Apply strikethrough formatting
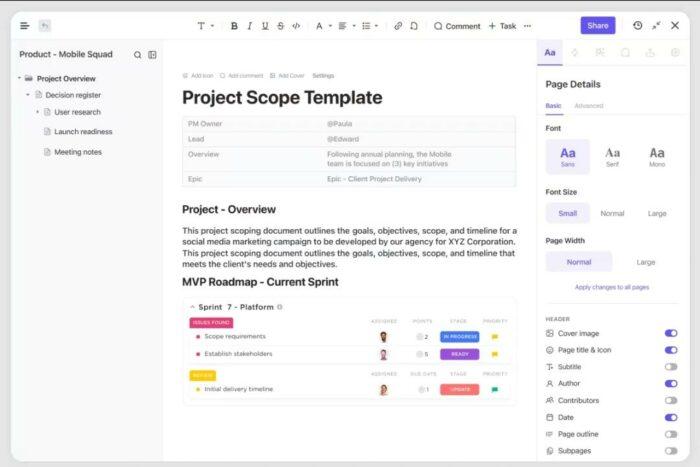This screenshot has width=700, height=467. [279, 26]
